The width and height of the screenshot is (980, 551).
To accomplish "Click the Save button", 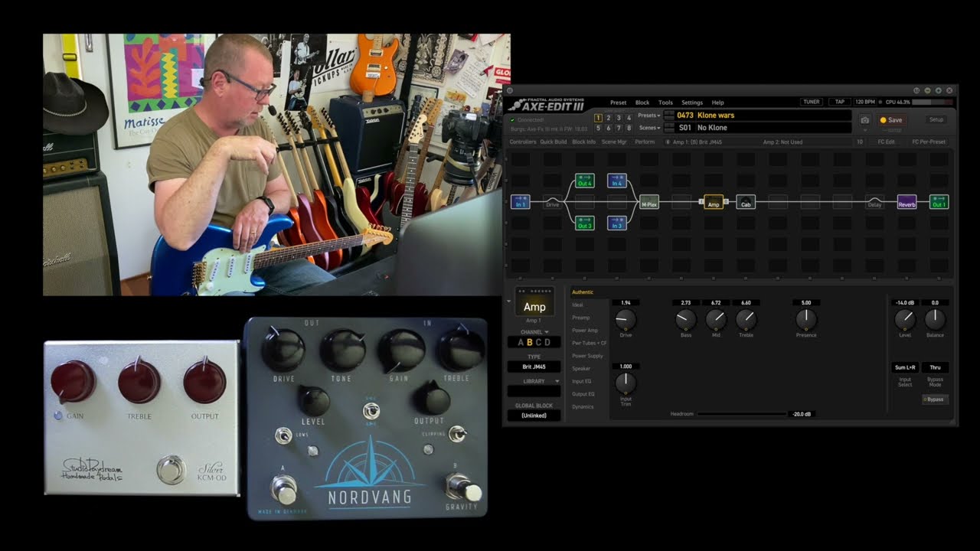I will point(891,120).
